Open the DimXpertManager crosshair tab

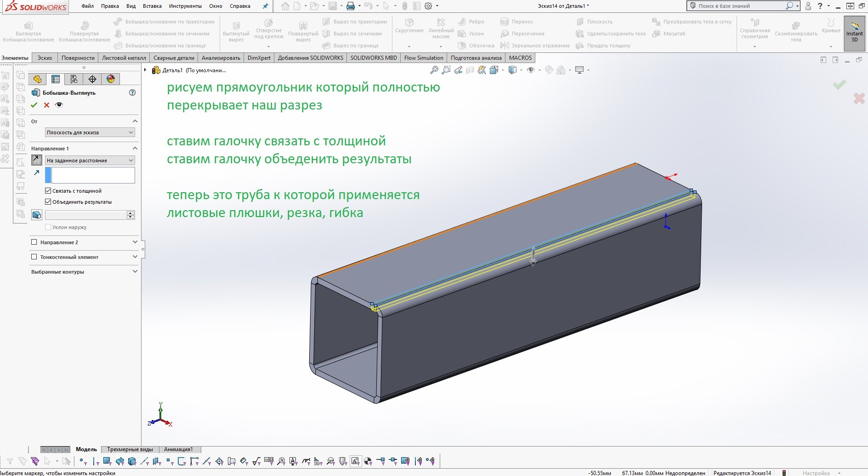coord(92,79)
